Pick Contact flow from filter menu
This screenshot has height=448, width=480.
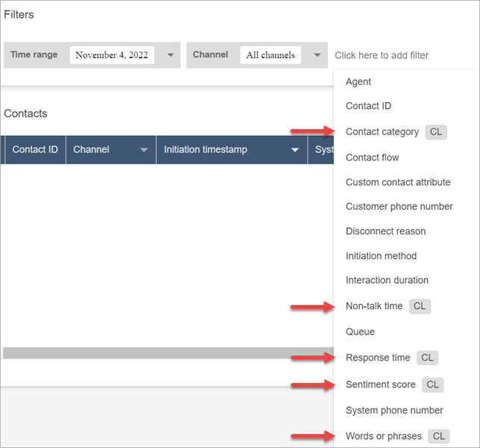[372, 158]
